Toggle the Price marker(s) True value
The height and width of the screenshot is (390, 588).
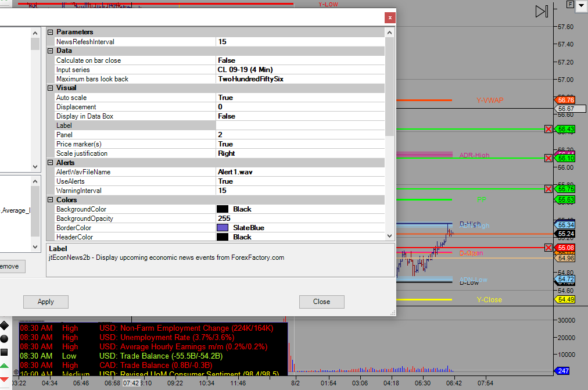300,144
